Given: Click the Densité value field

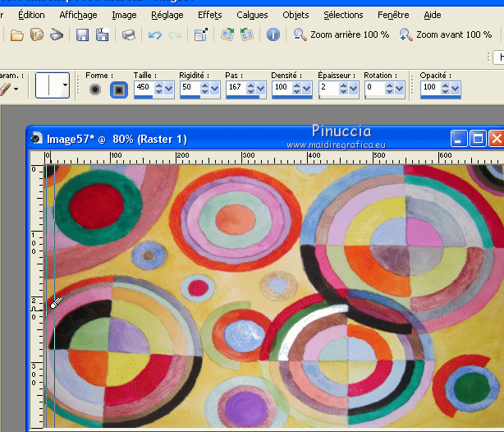Looking at the screenshot, I should point(280,87).
